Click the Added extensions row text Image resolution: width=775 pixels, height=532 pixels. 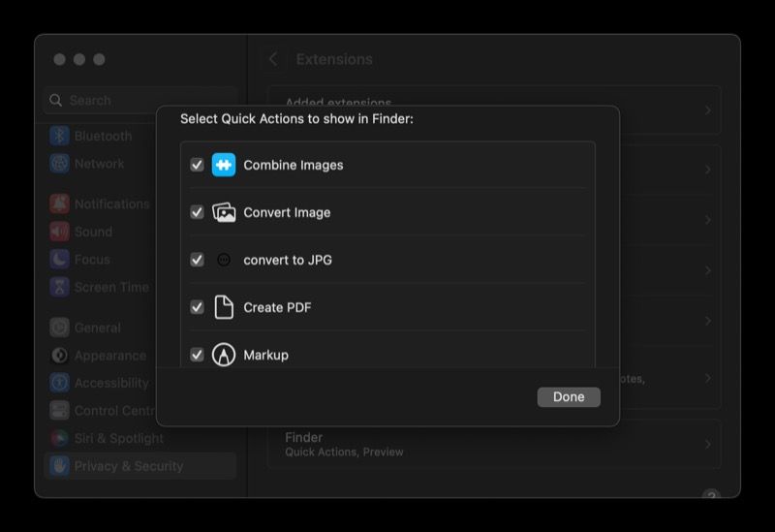point(338,102)
